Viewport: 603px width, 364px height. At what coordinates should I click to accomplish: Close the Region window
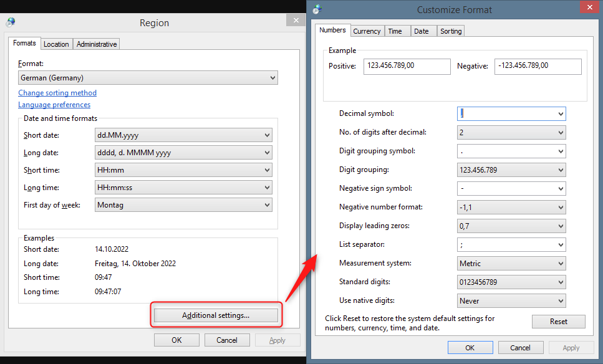click(296, 20)
